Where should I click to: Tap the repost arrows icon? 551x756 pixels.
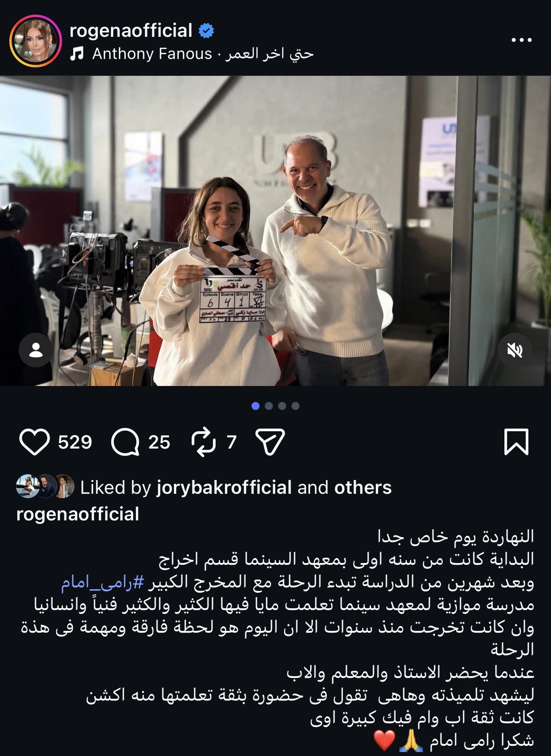click(204, 442)
